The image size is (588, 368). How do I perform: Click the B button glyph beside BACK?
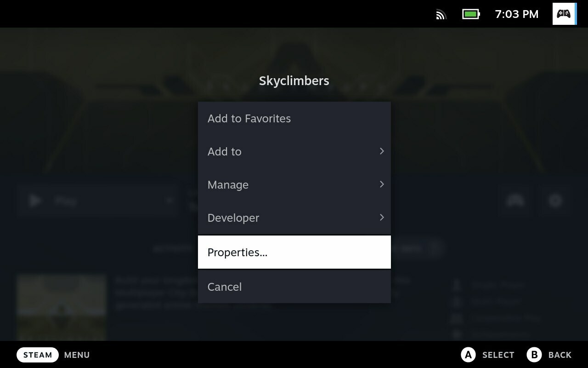(x=534, y=355)
